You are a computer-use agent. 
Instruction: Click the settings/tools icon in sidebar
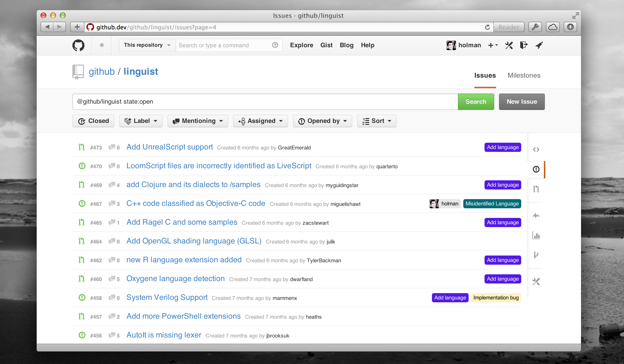536,281
